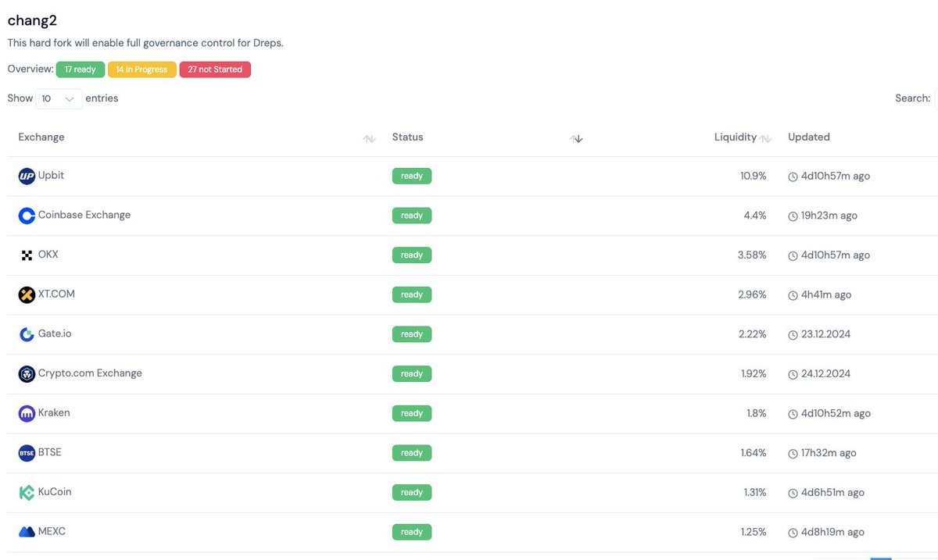Viewport: 938px width, 560px height.
Task: Open the BTSE exchange name
Action: [x=49, y=452]
